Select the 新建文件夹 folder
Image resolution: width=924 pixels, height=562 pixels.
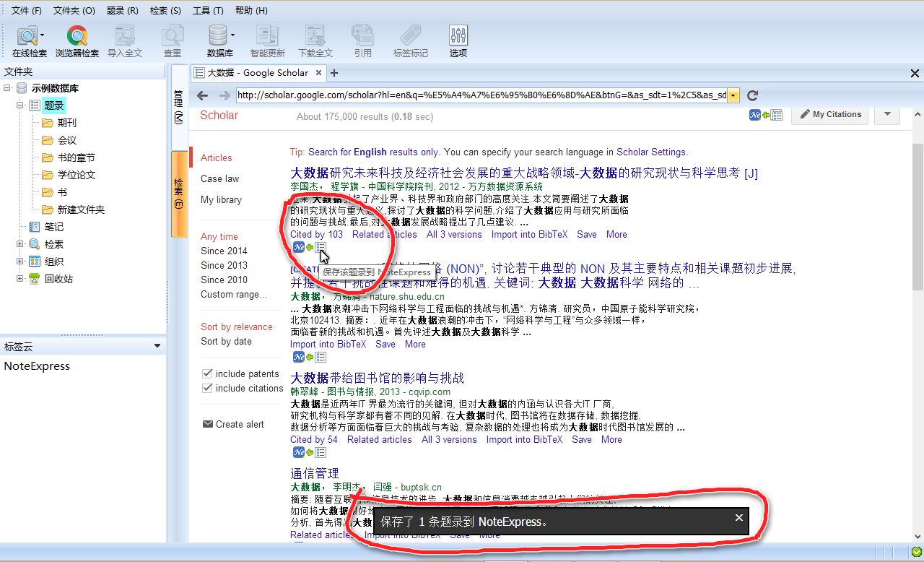coord(81,209)
